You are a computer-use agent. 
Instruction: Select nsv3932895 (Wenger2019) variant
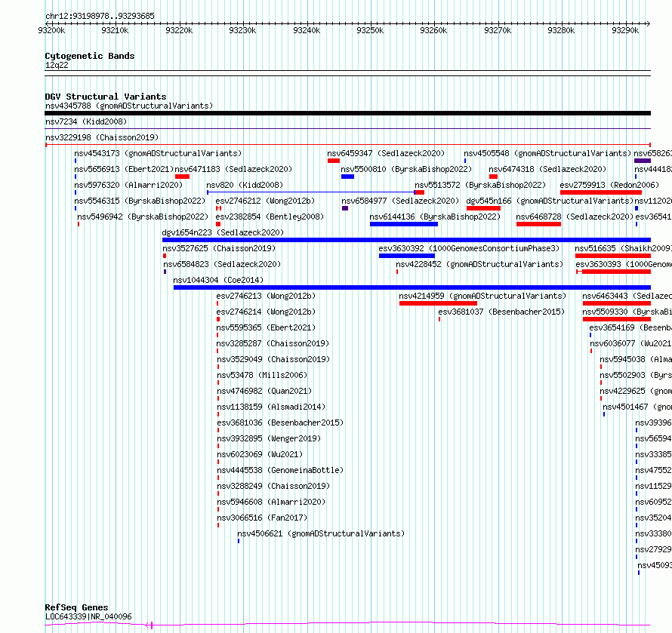269,438
